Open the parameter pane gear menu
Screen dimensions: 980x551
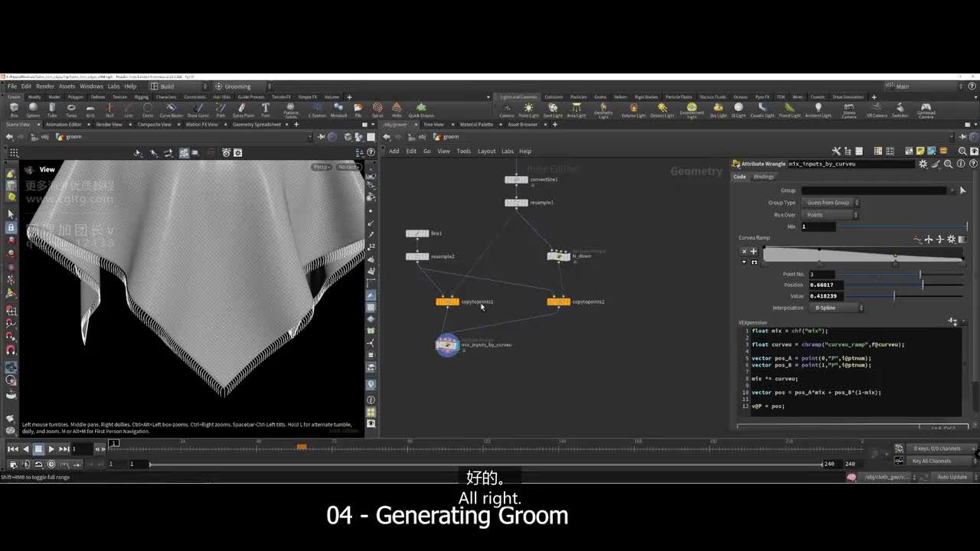coord(923,164)
